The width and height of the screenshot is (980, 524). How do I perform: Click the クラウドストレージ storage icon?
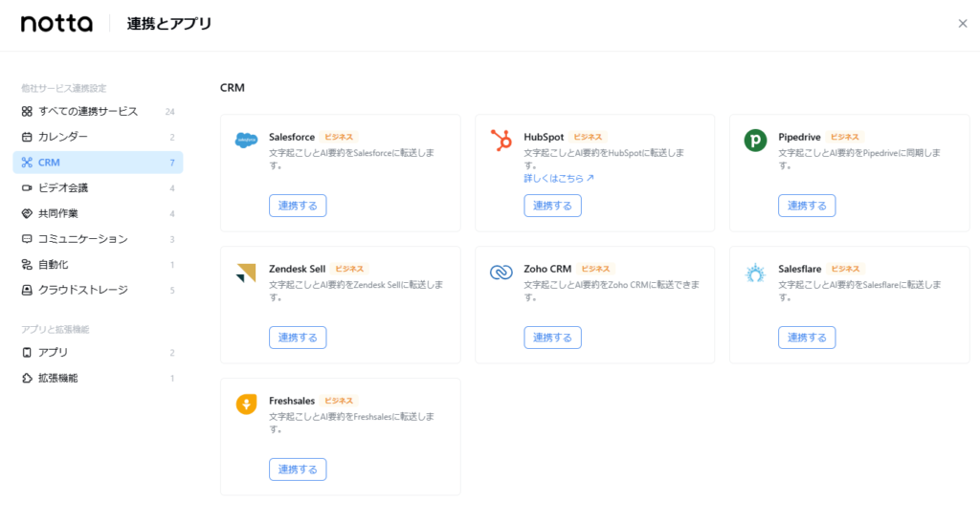(27, 290)
